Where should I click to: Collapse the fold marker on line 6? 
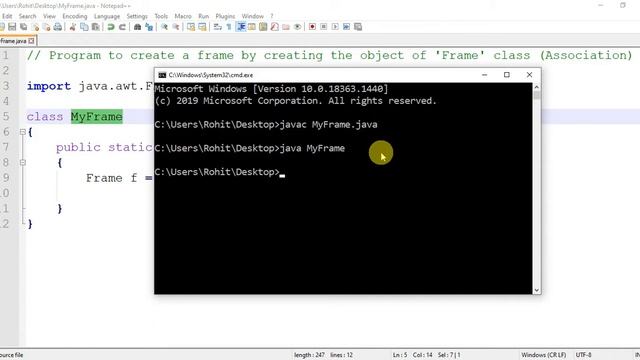click(x=23, y=132)
